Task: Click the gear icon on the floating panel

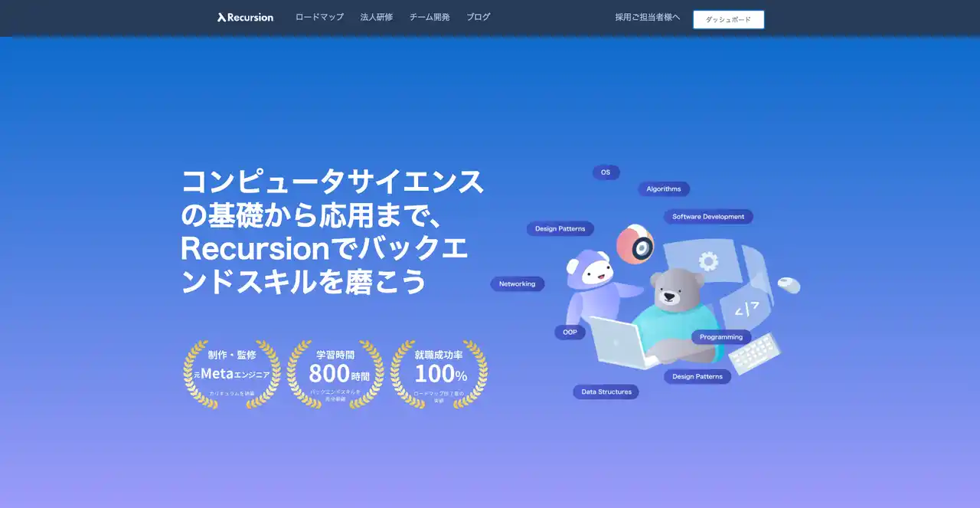Action: (x=709, y=262)
